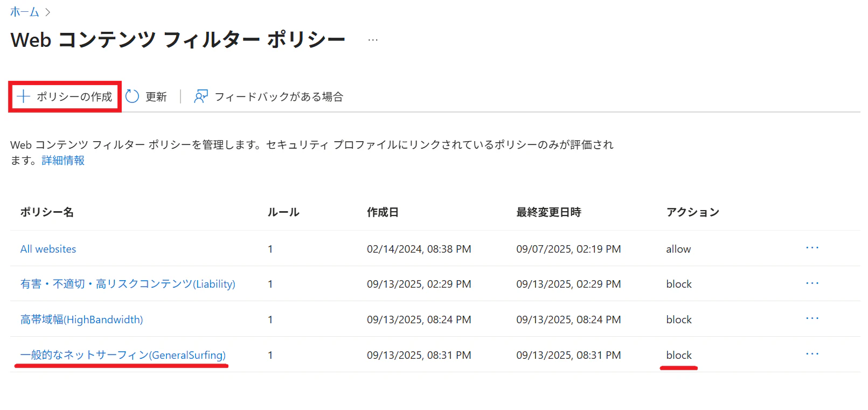The height and width of the screenshot is (410, 868).
Task: Click the 更新 toolbar label
Action: (x=156, y=96)
